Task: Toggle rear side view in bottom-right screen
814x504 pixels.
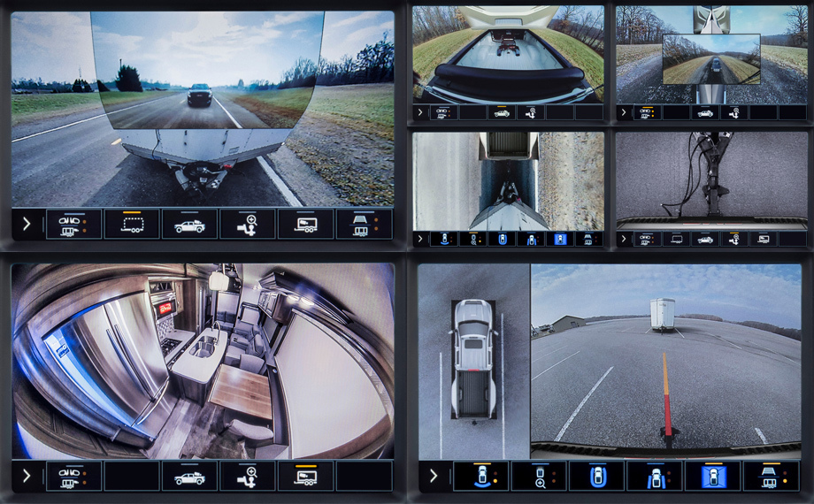Action: click(654, 477)
